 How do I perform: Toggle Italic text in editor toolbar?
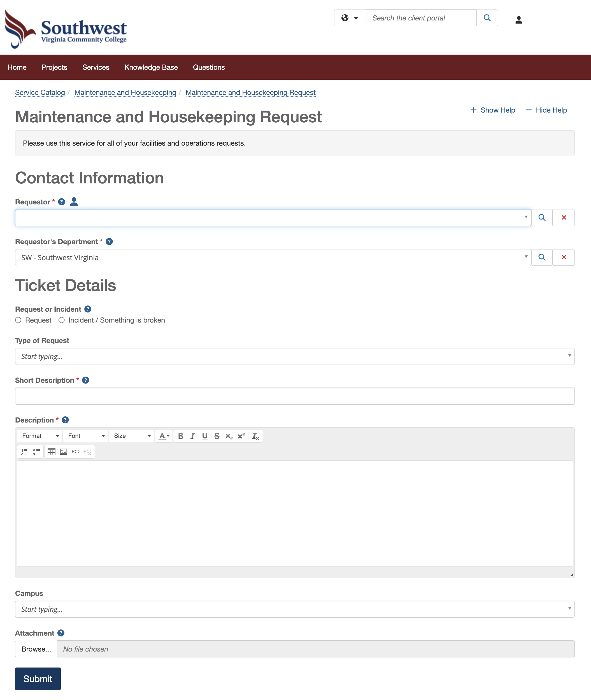click(192, 436)
